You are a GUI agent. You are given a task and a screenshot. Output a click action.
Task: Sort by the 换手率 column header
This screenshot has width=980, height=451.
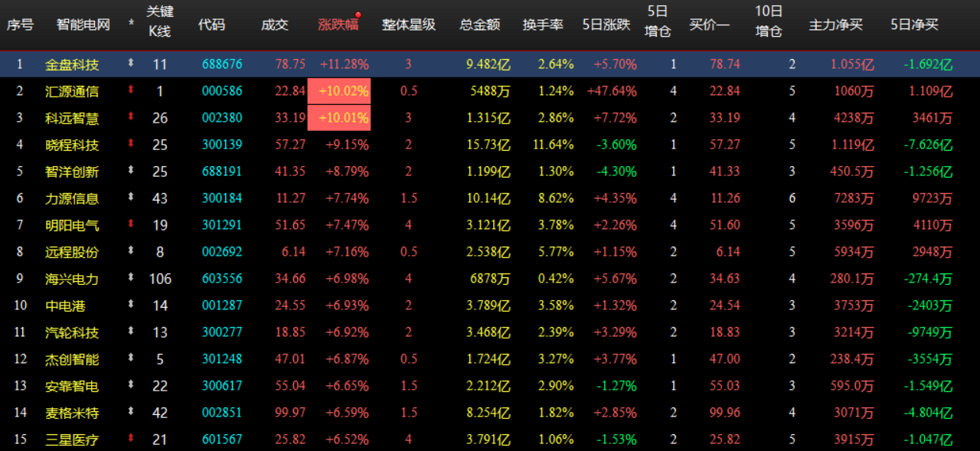click(543, 23)
